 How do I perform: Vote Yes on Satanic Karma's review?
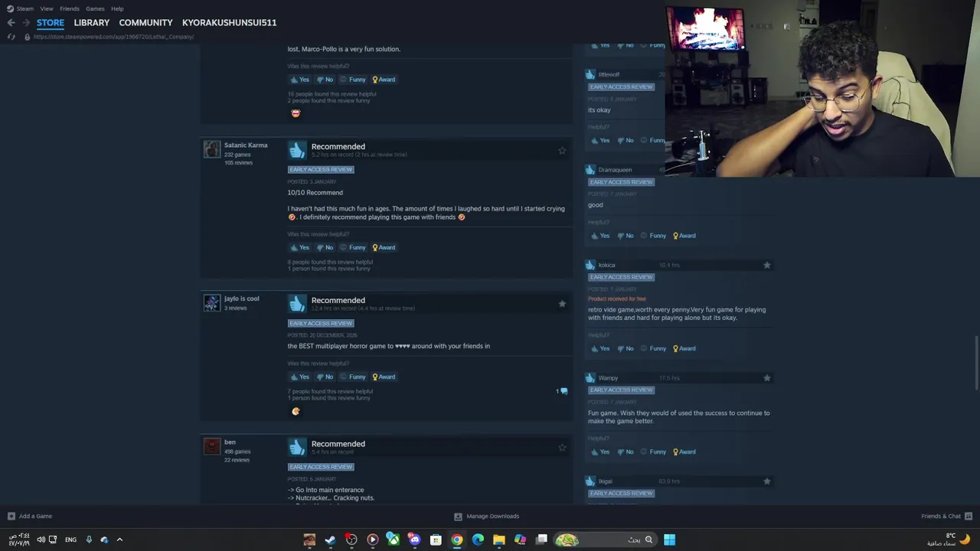click(x=299, y=247)
